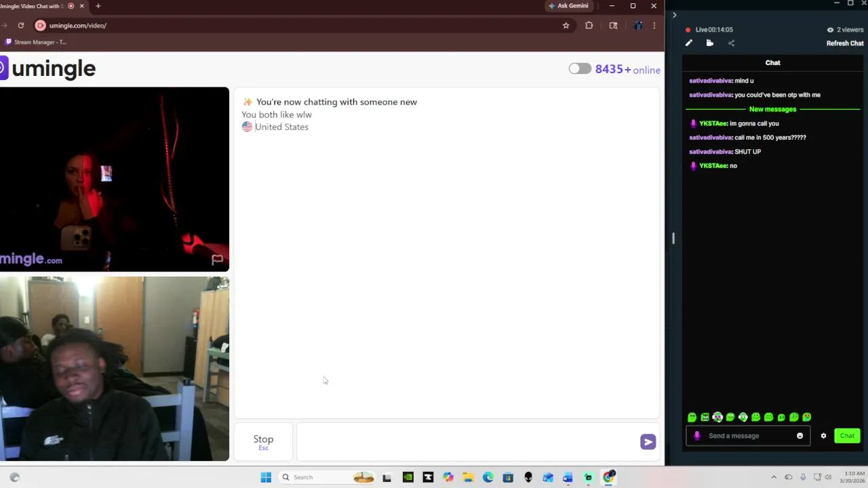868x488 pixels.
Task: Collapse the stream panel with the chevron
Action: point(674,15)
